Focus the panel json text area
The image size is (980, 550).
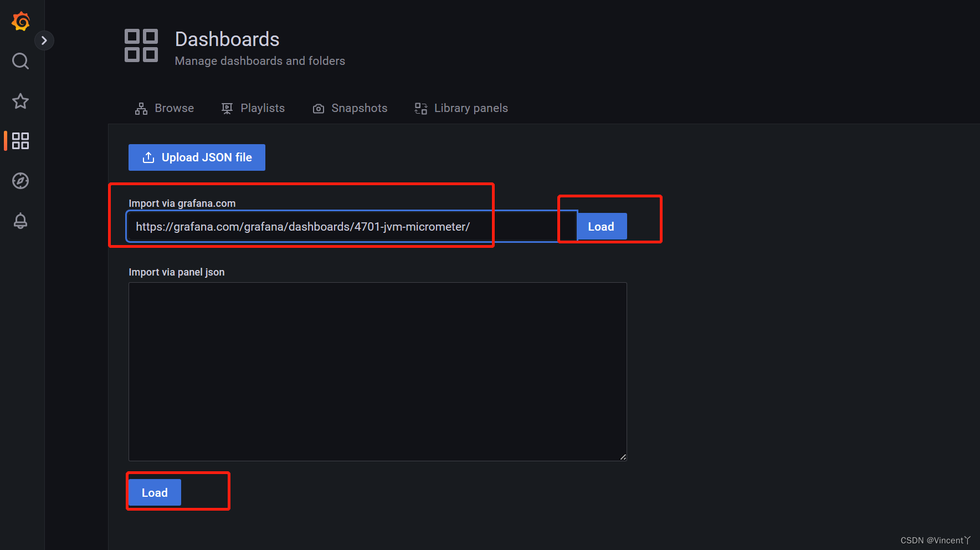coord(378,371)
